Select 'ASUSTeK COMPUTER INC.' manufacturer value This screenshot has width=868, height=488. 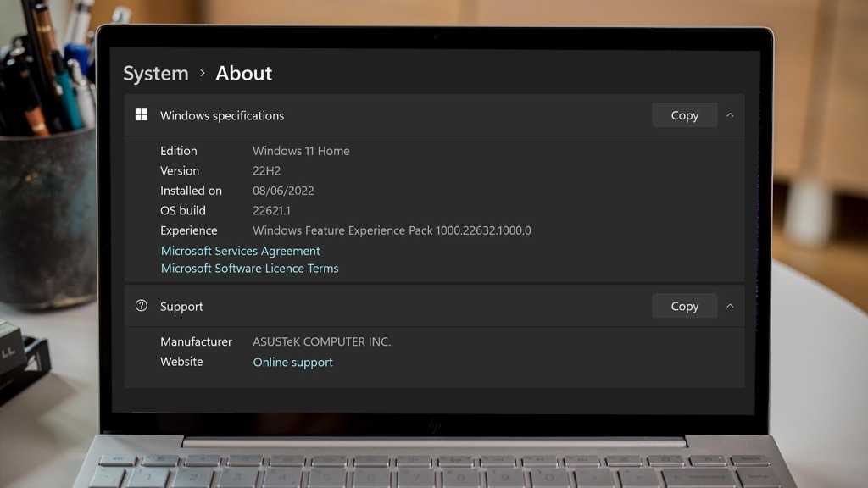[321, 341]
